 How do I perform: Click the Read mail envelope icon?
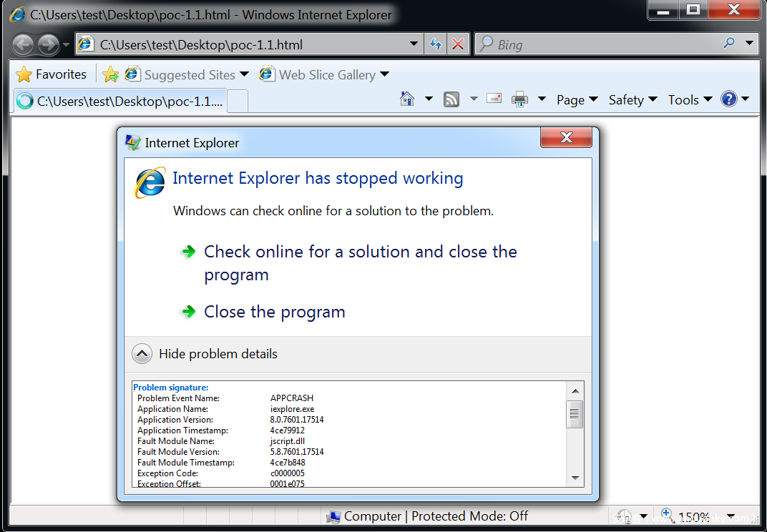pos(494,99)
